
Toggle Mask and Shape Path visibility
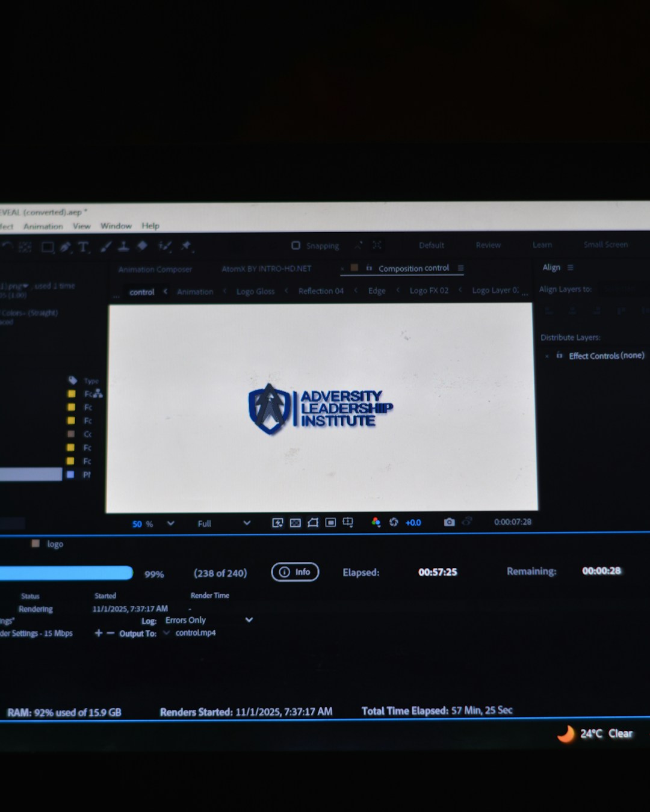313,523
